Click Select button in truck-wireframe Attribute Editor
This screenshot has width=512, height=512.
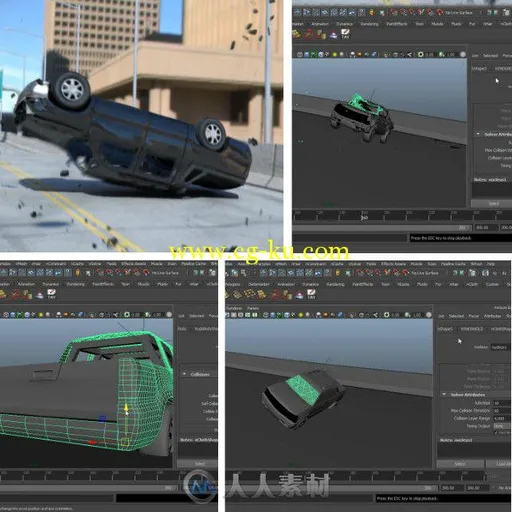(200, 464)
